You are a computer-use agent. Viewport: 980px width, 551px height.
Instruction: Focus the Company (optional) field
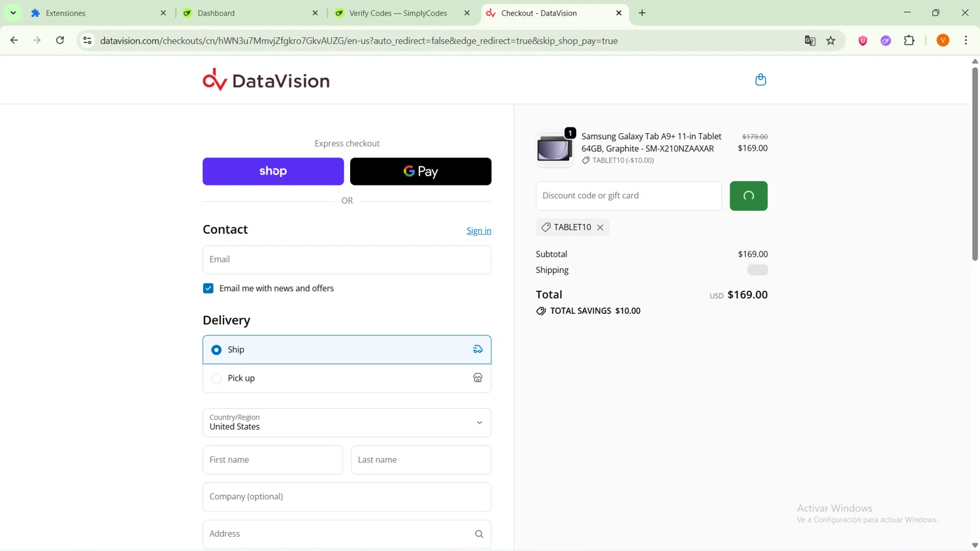[347, 497]
